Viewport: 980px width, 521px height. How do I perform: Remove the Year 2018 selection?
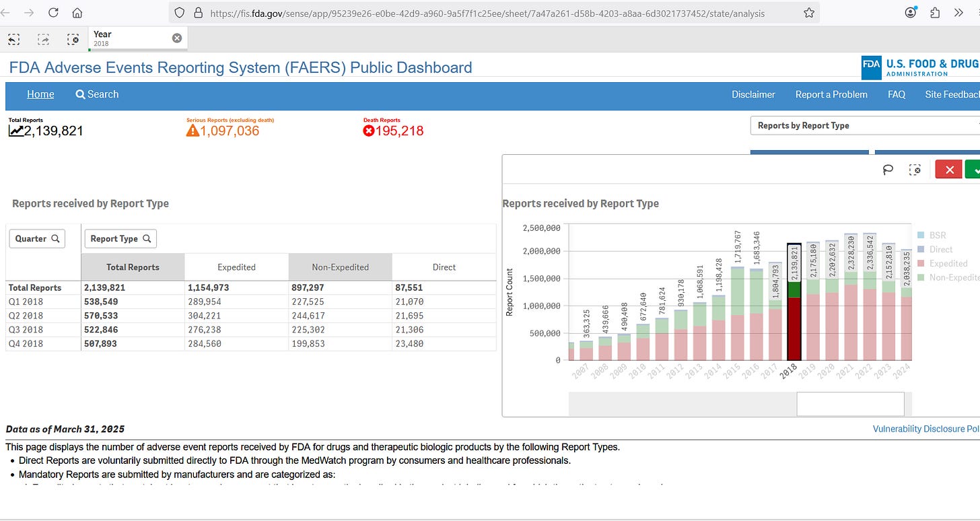177,38
